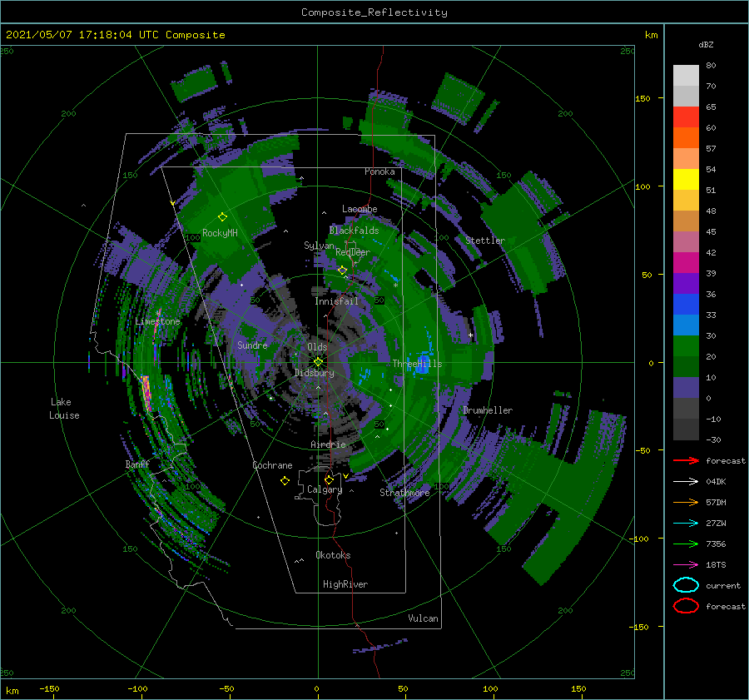The image size is (749, 700).
Task: Click the yellow diamond marker near RedDeer
Action: [x=342, y=271]
